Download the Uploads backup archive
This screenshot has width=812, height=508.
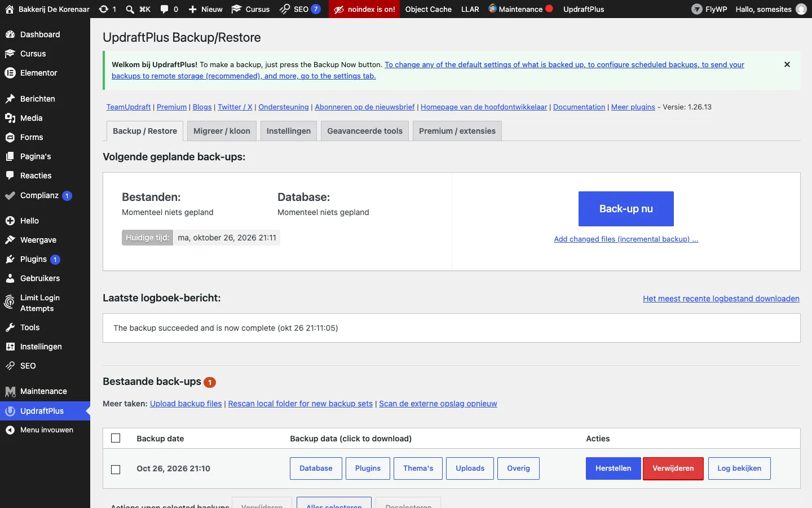pos(470,468)
